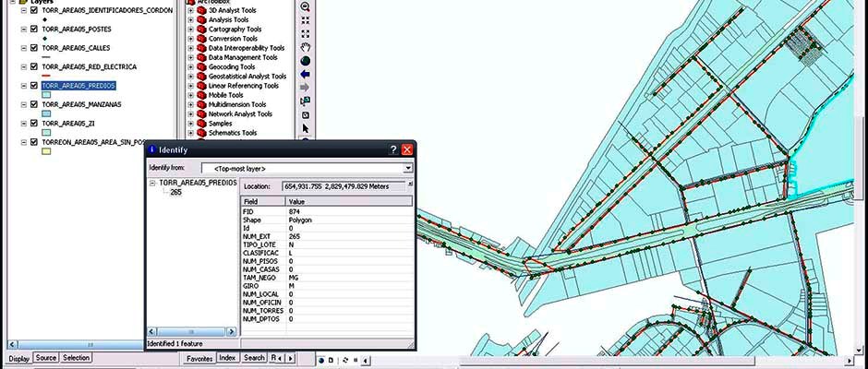Switch to Data View globe icon

[x=321, y=360]
